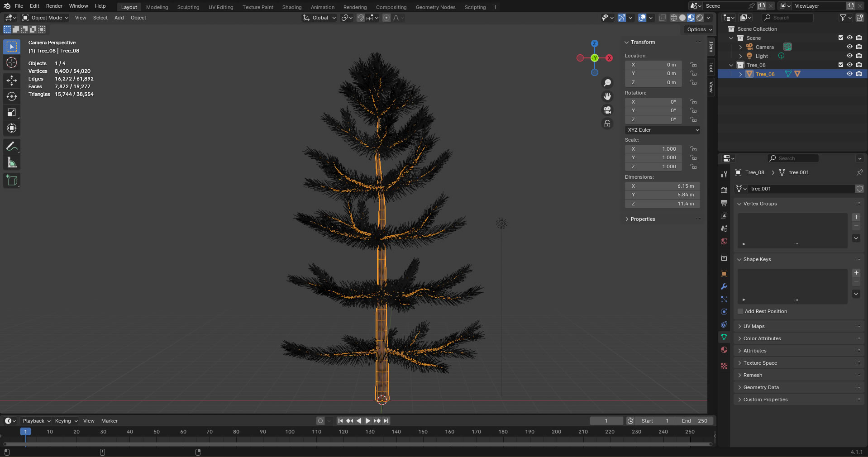Click the pan view hand icon
This screenshot has width=868, height=457.
coord(607,96)
